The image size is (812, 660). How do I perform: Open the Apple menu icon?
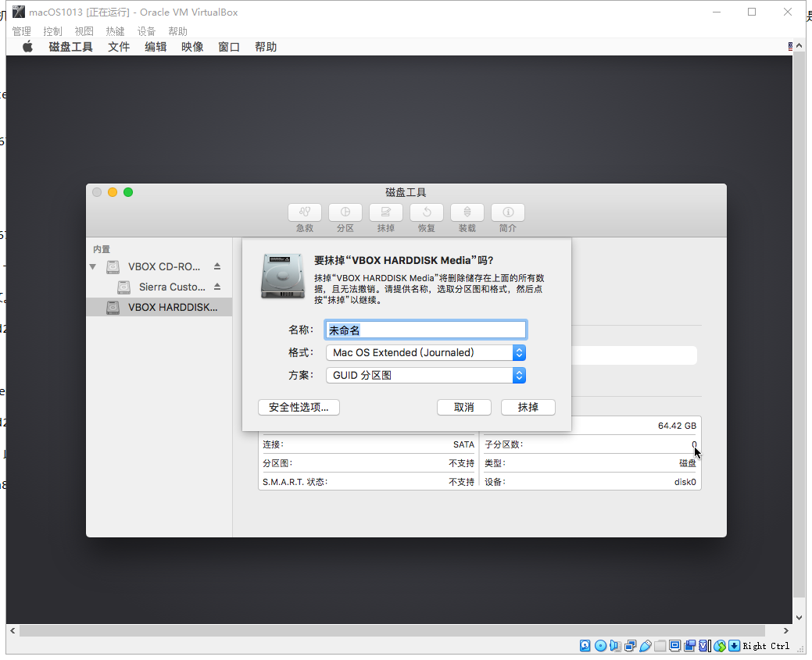point(28,47)
